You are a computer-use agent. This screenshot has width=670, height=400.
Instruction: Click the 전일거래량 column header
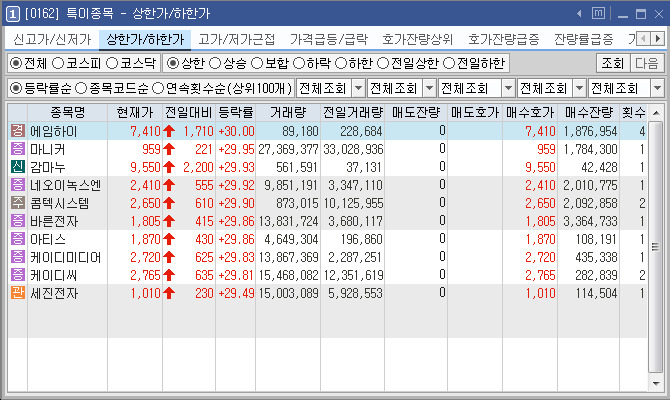[353, 112]
